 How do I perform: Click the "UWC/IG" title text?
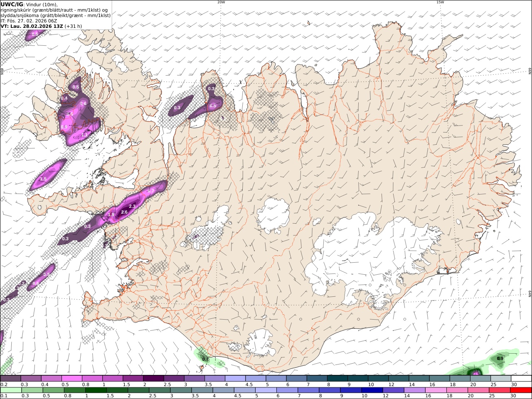(12, 4)
